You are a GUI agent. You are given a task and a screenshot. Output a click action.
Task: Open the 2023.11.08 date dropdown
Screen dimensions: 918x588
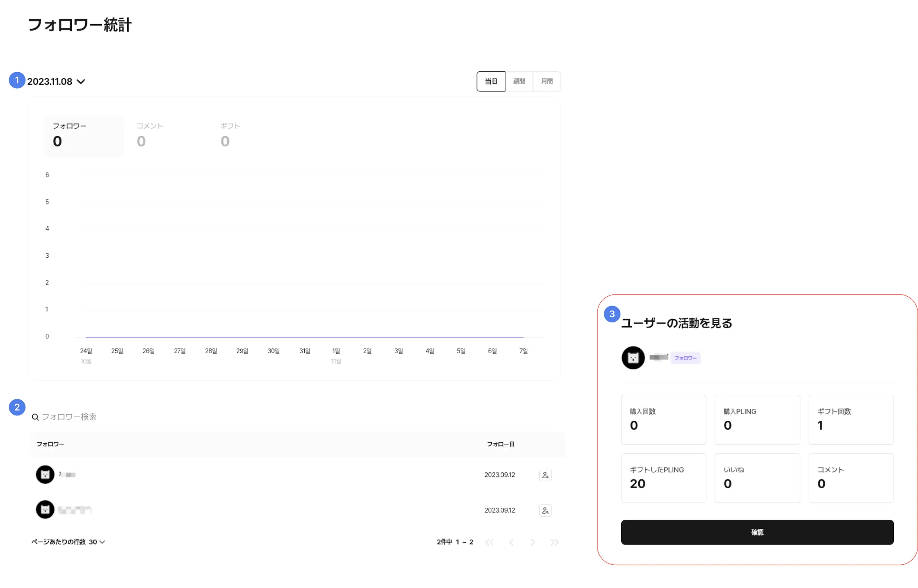pos(50,82)
